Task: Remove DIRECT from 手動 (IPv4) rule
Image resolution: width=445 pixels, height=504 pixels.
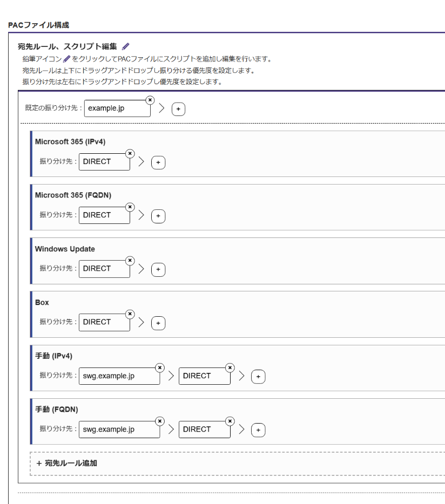Action: pyautogui.click(x=230, y=367)
